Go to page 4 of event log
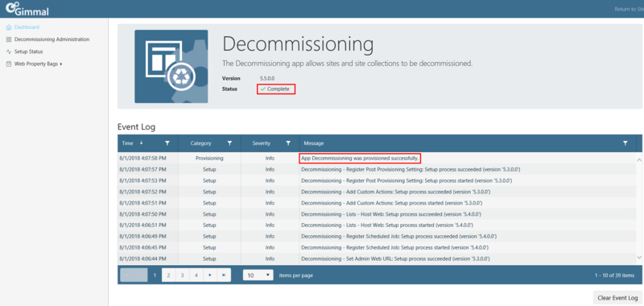The width and height of the screenshot is (644, 306). coord(196,275)
